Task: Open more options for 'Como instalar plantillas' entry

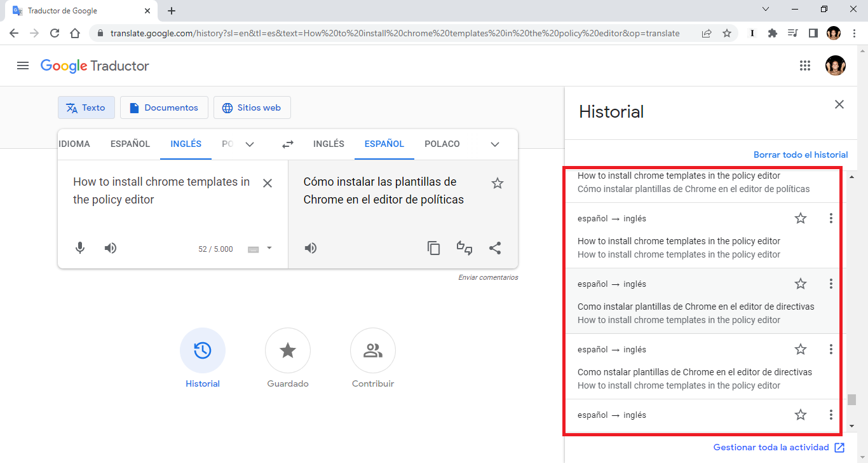Action: pyautogui.click(x=831, y=284)
